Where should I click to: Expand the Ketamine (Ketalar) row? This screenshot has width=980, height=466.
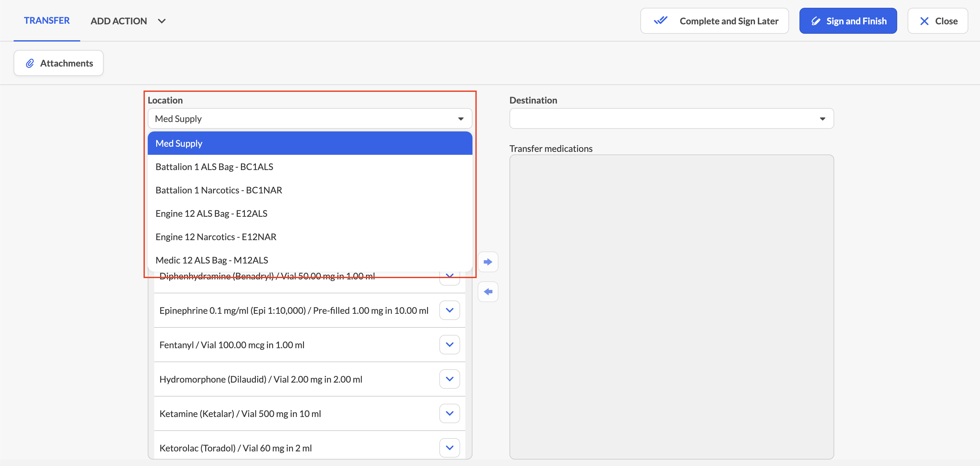(449, 413)
